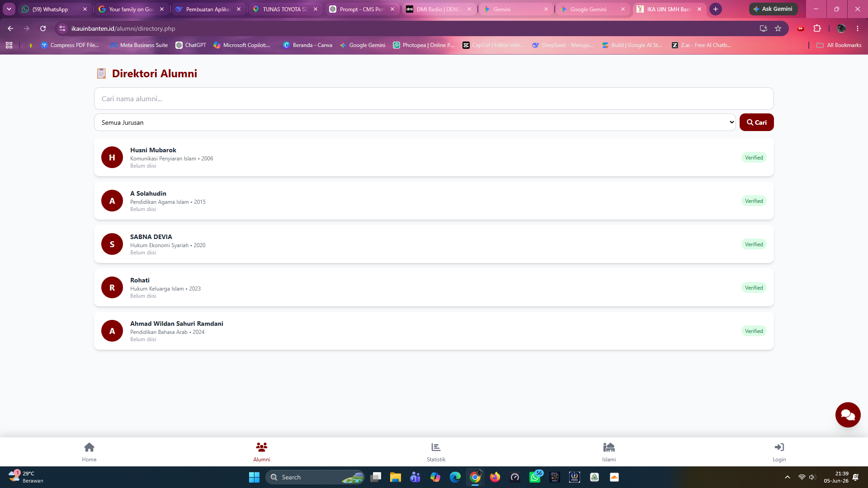
Task: Expand the Semua Jurusan dropdown
Action: point(415,122)
